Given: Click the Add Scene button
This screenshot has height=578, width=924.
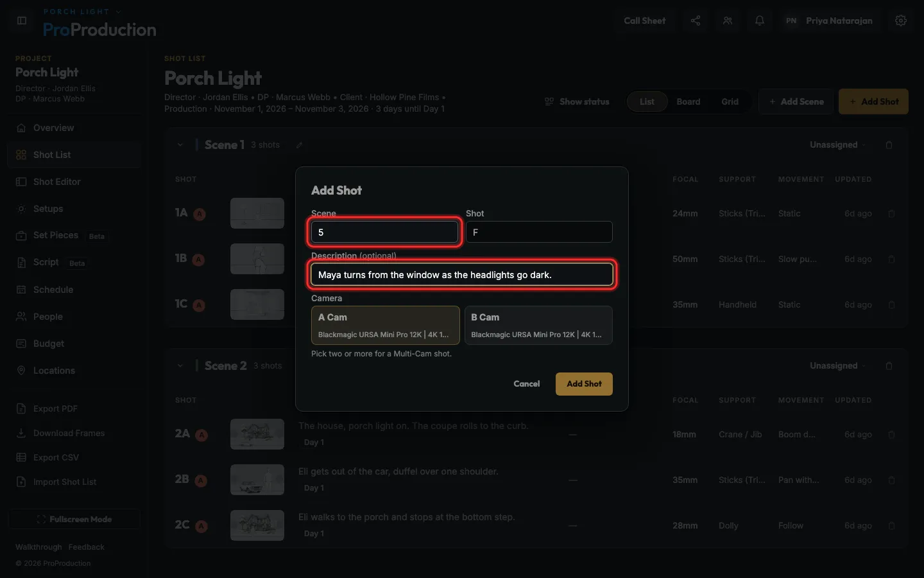Looking at the screenshot, I should point(796,101).
